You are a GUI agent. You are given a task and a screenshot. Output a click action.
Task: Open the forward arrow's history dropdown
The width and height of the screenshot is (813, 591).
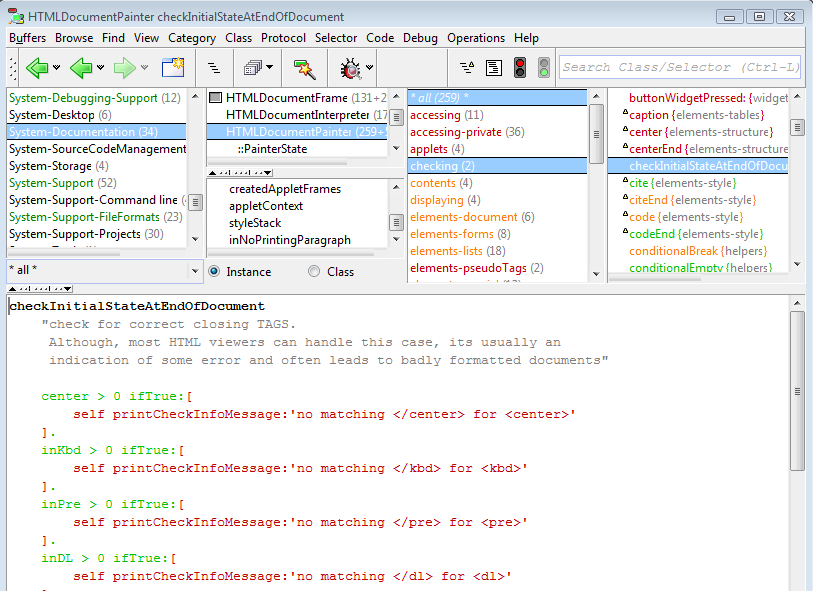point(145,67)
